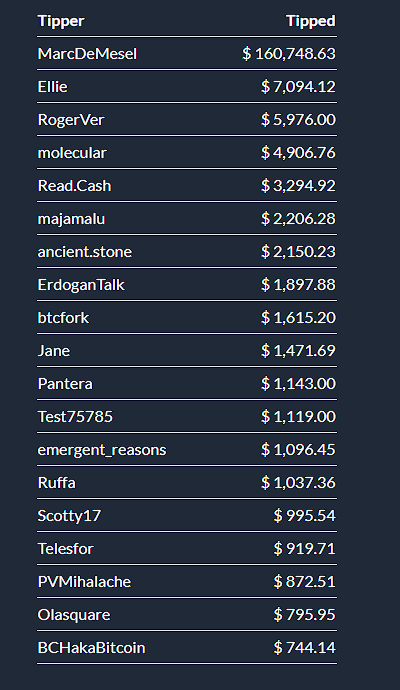Click the ErdoganTalk username
Screen dimensions: 400x690
click(x=81, y=285)
